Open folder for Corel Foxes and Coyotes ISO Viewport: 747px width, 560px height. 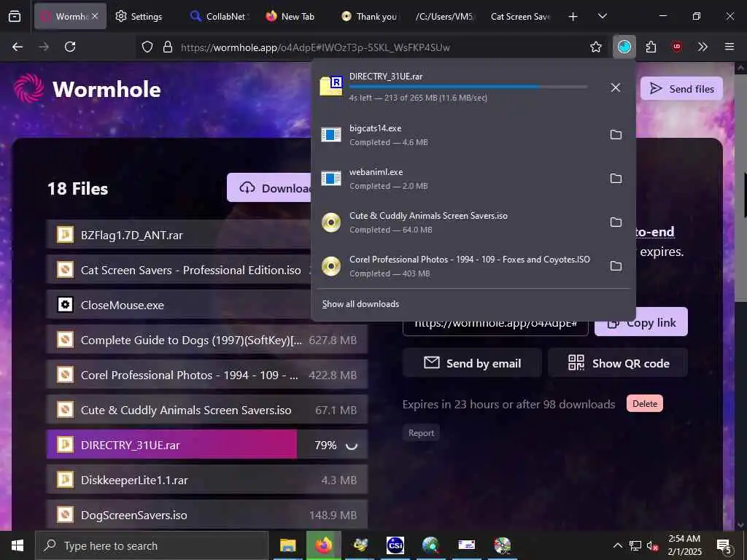616,266
